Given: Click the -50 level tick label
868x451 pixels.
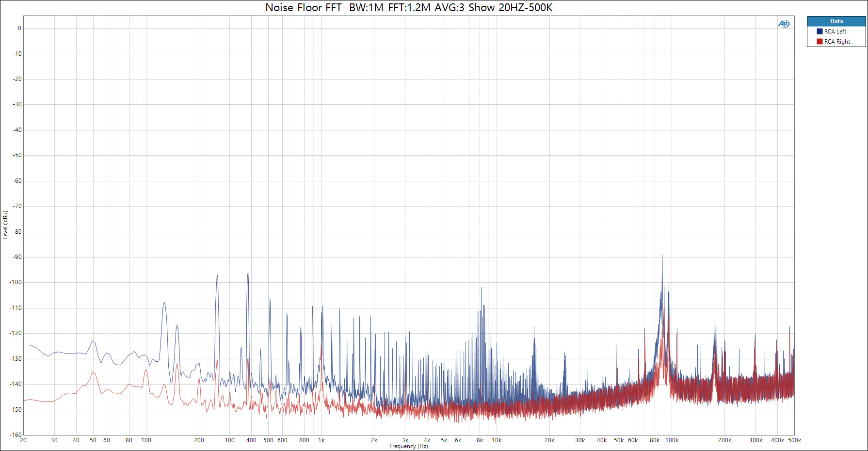Looking at the screenshot, I should point(17,155).
